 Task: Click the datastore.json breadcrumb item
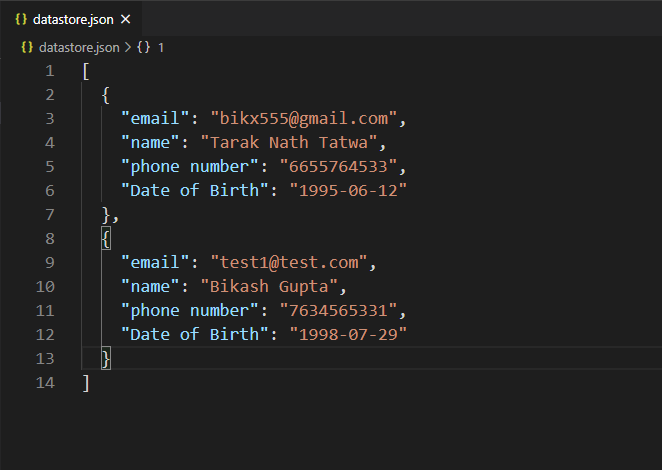(x=79, y=47)
